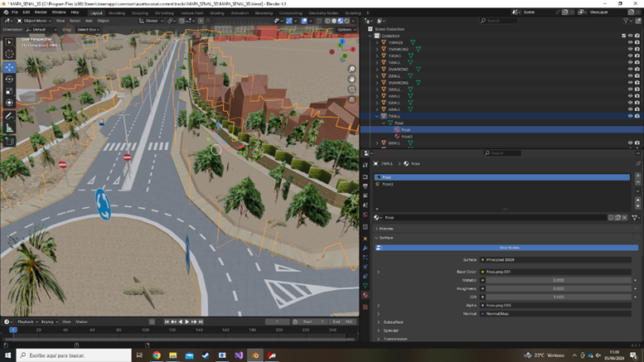644x362 pixels.
Task: Open the Object Constraints properties tab
Action: (366, 276)
